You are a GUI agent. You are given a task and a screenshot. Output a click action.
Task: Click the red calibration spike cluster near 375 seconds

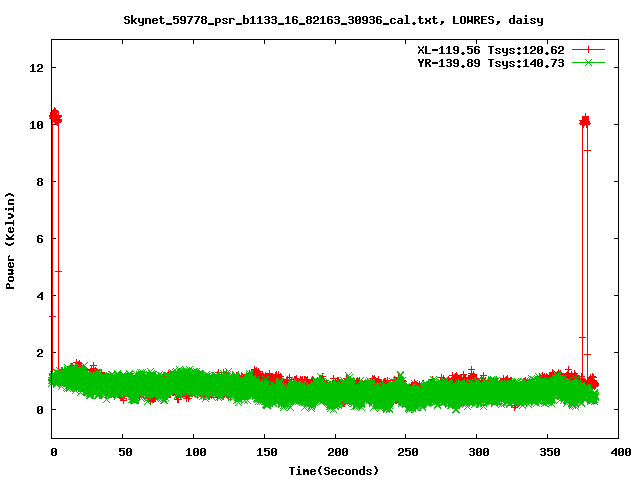pyautogui.click(x=585, y=121)
